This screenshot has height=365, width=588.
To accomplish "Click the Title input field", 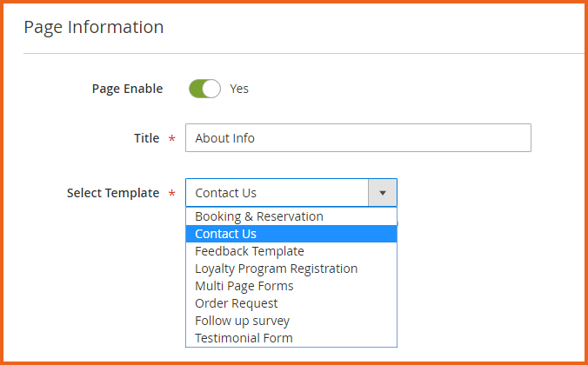I will tap(357, 138).
